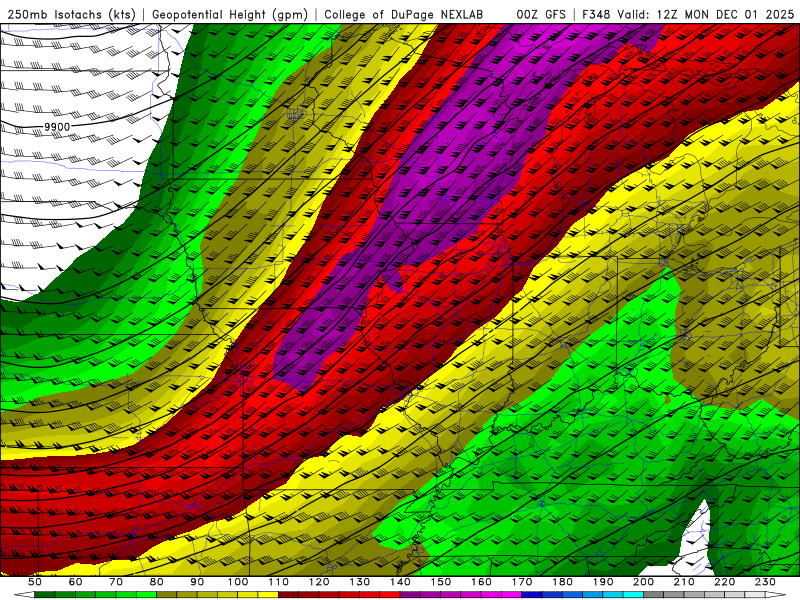Screen dimensions: 800x600
Task: Click the 180 label on color scale
Action: [x=562, y=582]
